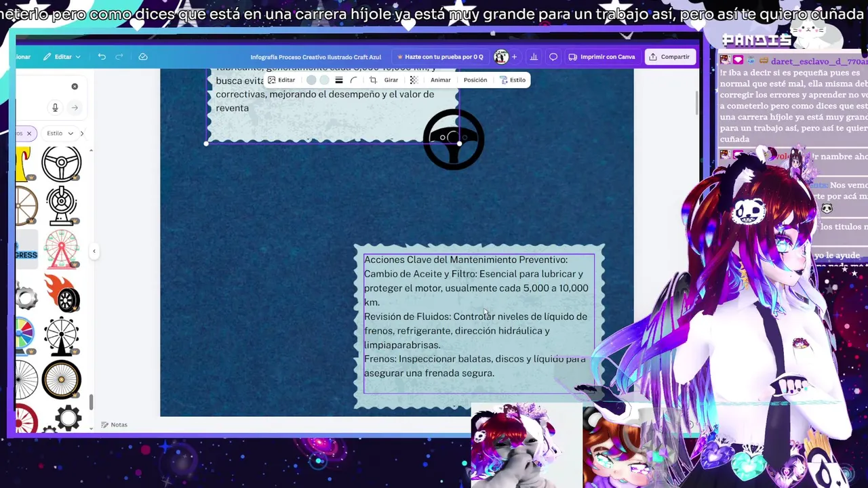Open the user profile avatar
Screen dimensions: 868x488
click(501, 57)
